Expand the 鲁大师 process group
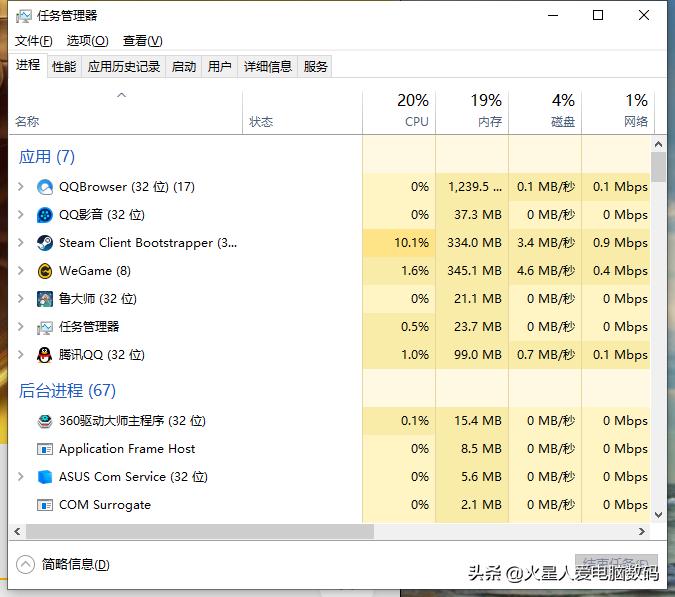The height and width of the screenshot is (597, 675). coord(20,298)
